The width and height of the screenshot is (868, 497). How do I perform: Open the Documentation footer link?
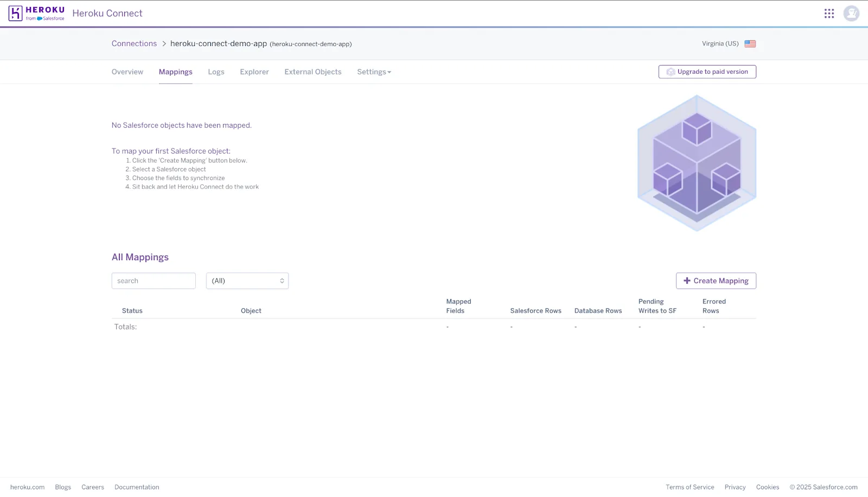136,487
